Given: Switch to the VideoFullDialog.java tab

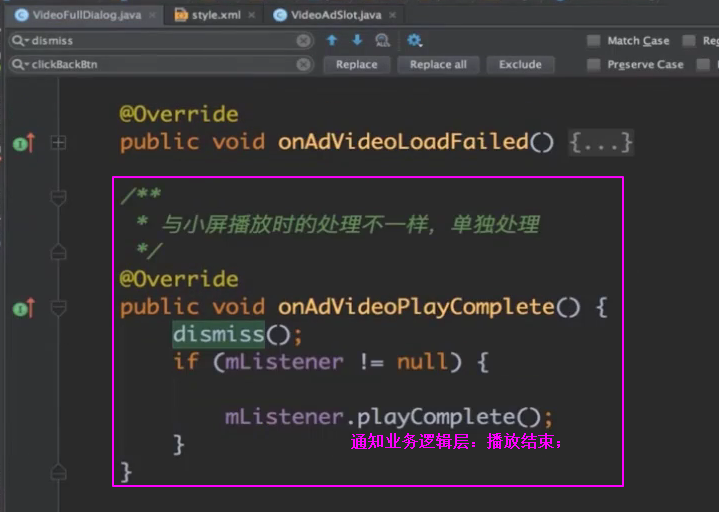Looking at the screenshot, I should (86, 15).
